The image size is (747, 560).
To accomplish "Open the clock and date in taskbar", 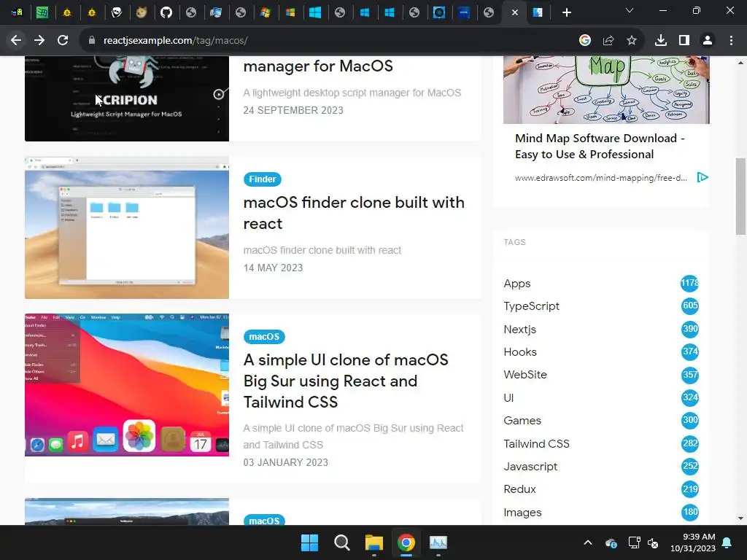I will coord(693,542).
